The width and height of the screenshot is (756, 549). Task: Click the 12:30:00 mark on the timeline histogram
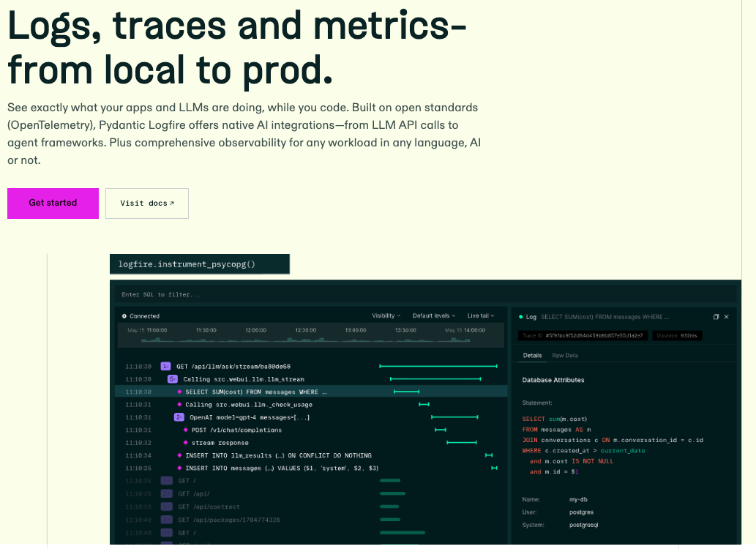point(305,330)
